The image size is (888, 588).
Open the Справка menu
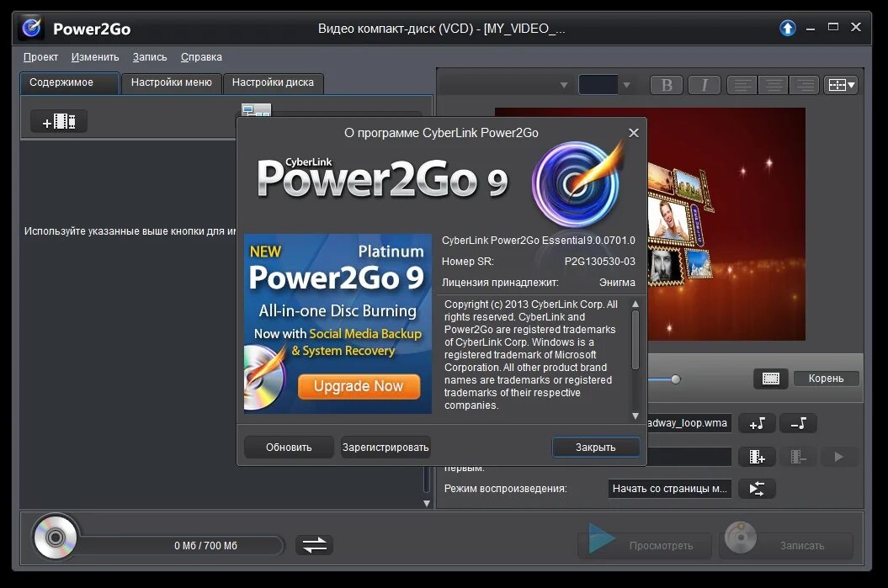[x=201, y=57]
